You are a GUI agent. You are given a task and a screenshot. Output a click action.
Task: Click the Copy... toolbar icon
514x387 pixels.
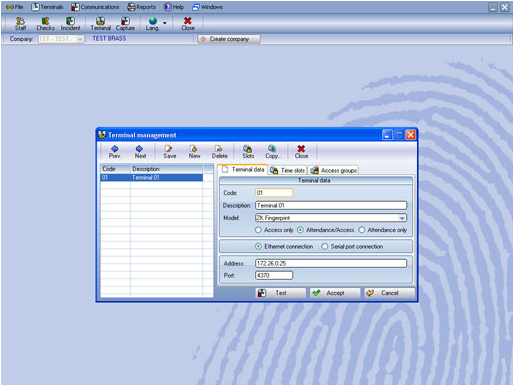273,152
